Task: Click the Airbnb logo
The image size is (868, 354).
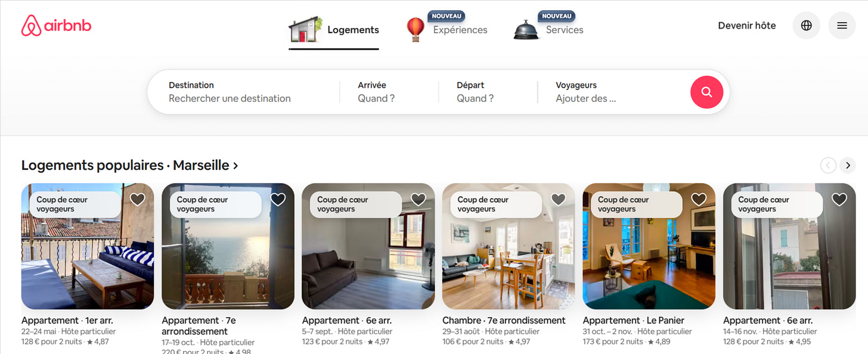Action: pos(56,26)
